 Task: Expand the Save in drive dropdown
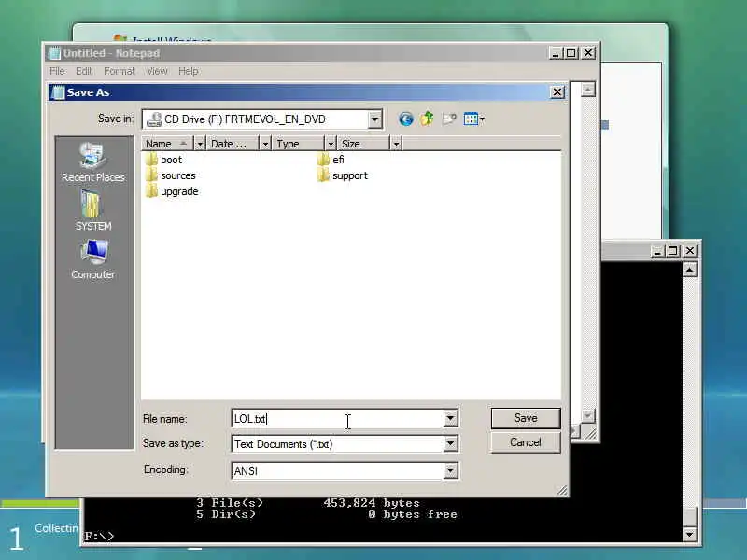point(375,119)
